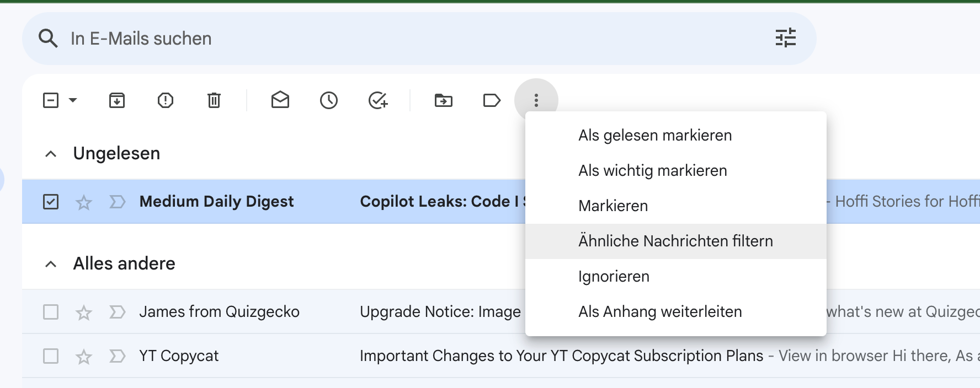The image size is (980, 388).
Task: Open the labels tag icon
Action: [492, 100]
